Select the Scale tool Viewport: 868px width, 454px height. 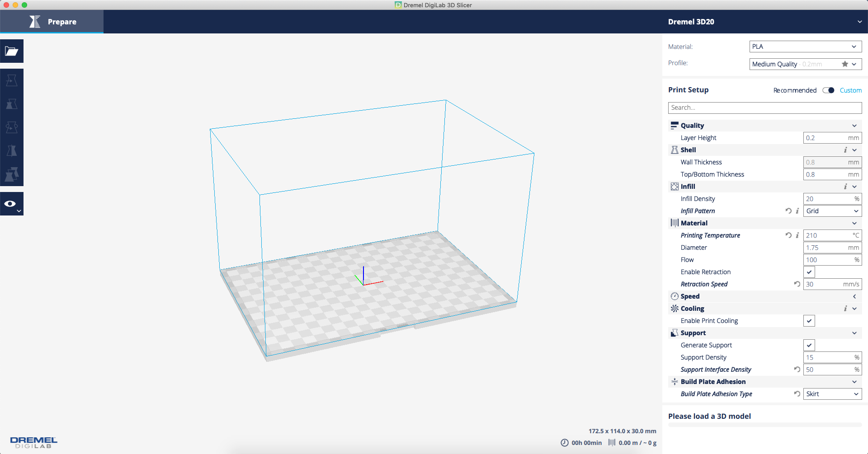click(x=12, y=104)
